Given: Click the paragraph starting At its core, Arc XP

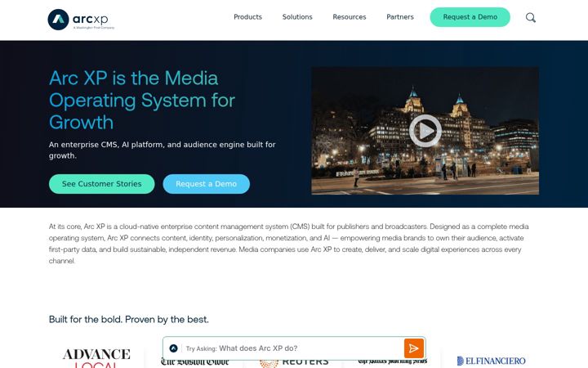Looking at the screenshot, I should point(289,244).
